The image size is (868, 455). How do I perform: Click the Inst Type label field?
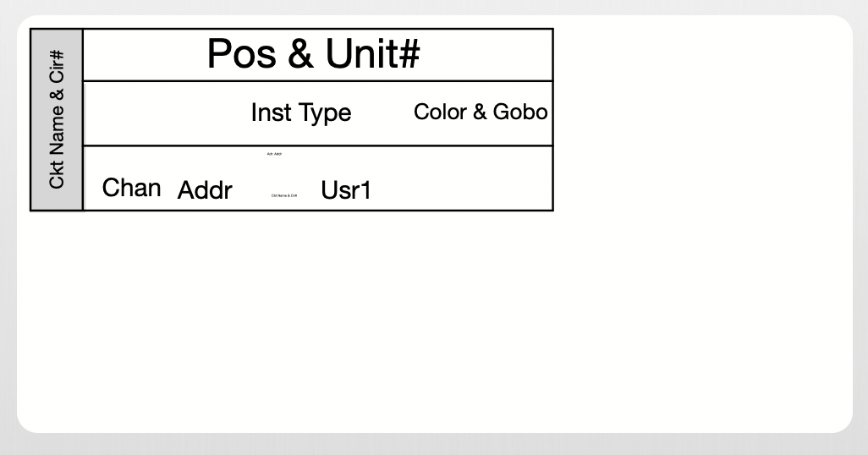[x=301, y=113]
